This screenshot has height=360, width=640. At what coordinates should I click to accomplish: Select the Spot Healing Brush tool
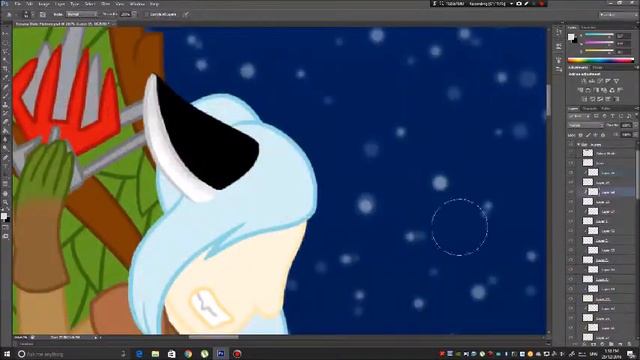(x=5, y=87)
